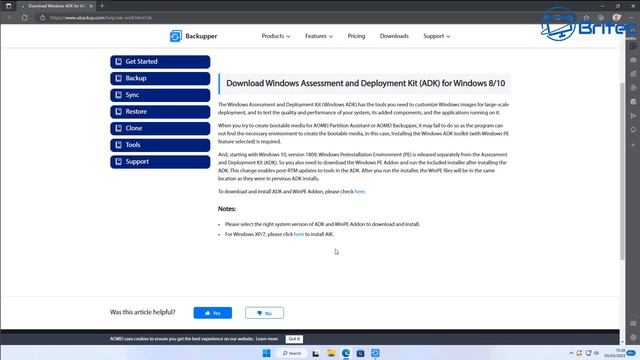The width and height of the screenshot is (640, 360).
Task: Click the Microsoft Edge taskbar icon
Action: [346, 353]
